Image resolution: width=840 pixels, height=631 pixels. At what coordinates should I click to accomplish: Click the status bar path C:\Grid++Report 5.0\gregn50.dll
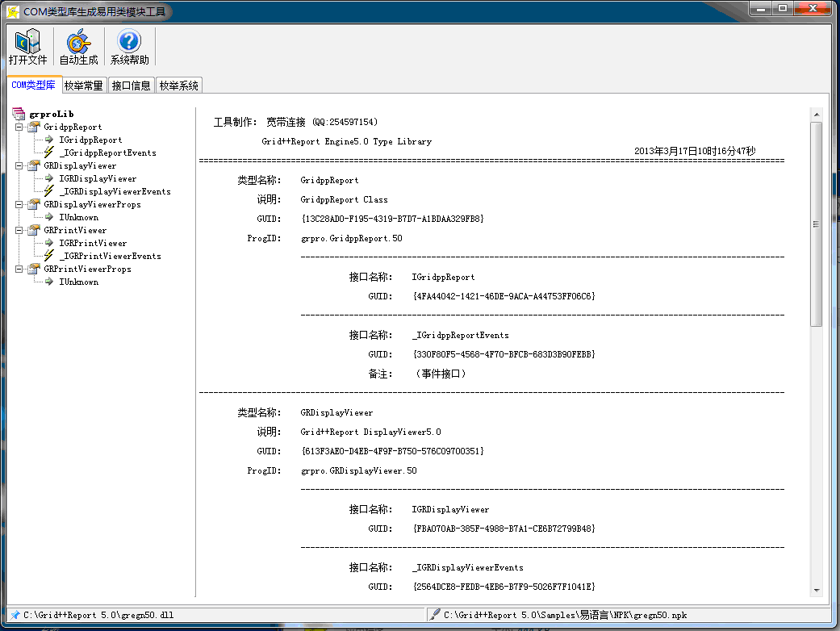coord(98,615)
